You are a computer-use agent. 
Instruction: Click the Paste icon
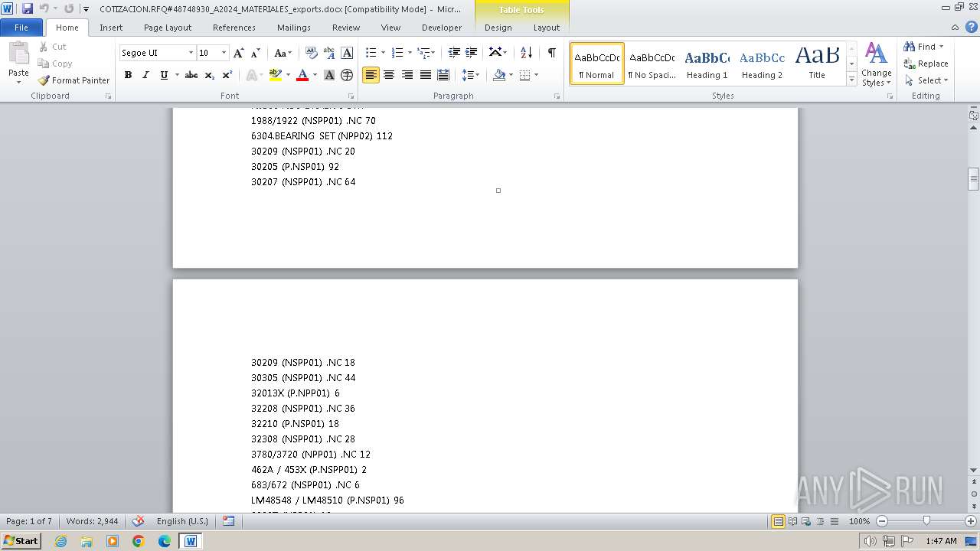[18, 54]
